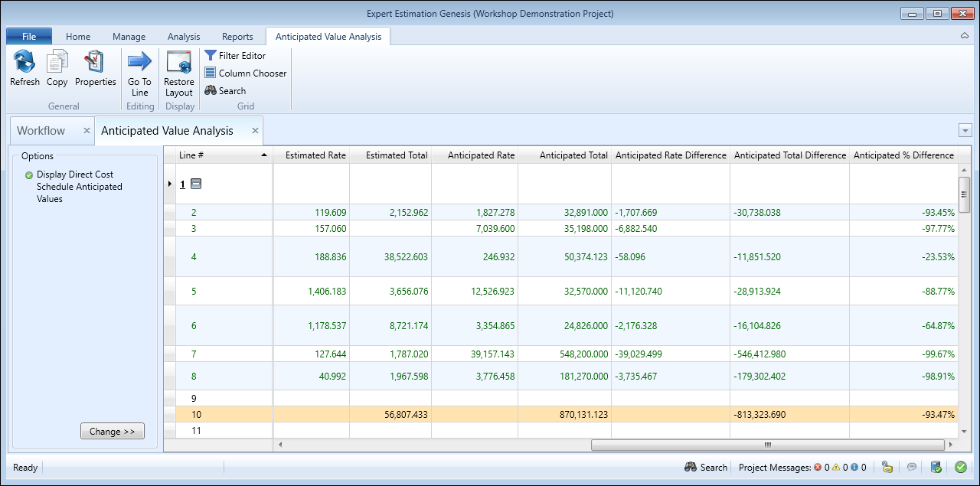The image size is (980, 486).
Task: Collapse the ribbon using the chevron
Action: coord(964,36)
